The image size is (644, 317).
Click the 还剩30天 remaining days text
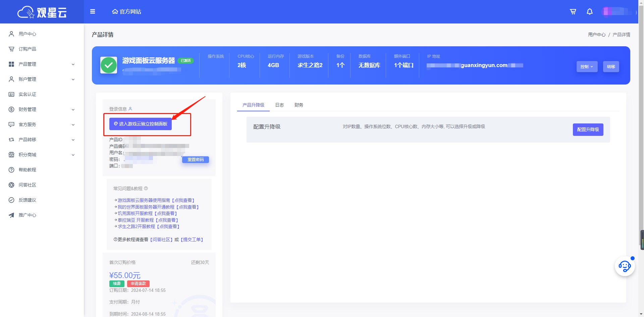[200, 262]
